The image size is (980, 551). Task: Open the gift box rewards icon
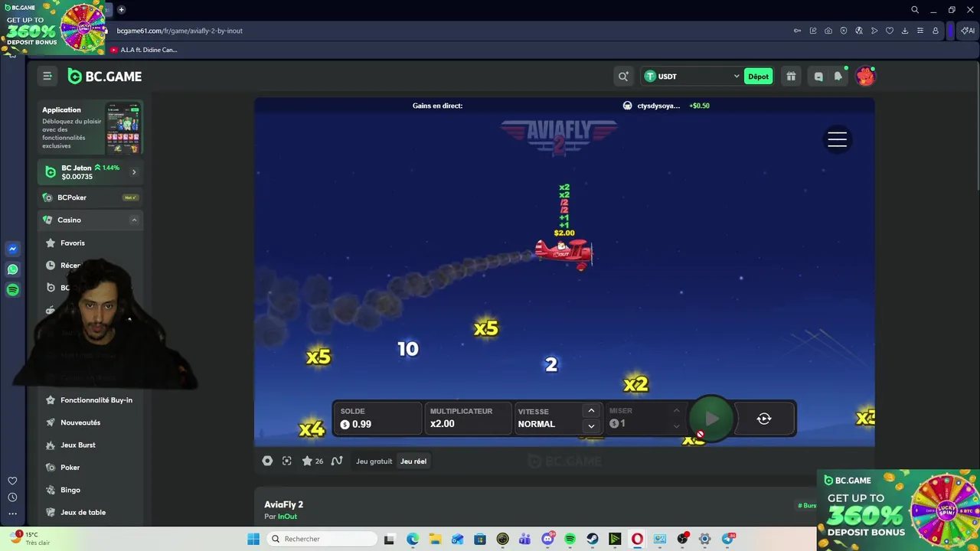(x=791, y=77)
